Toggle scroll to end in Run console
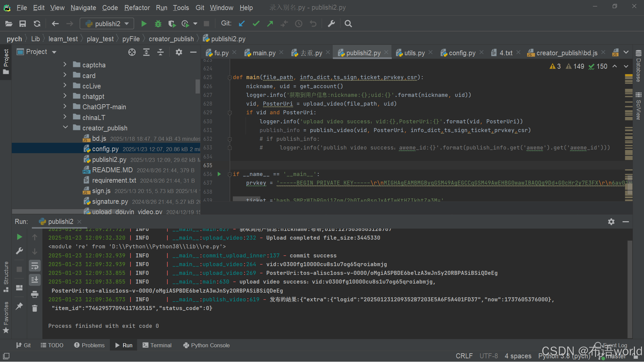Image resolution: width=644 pixels, height=362 pixels. [35, 280]
